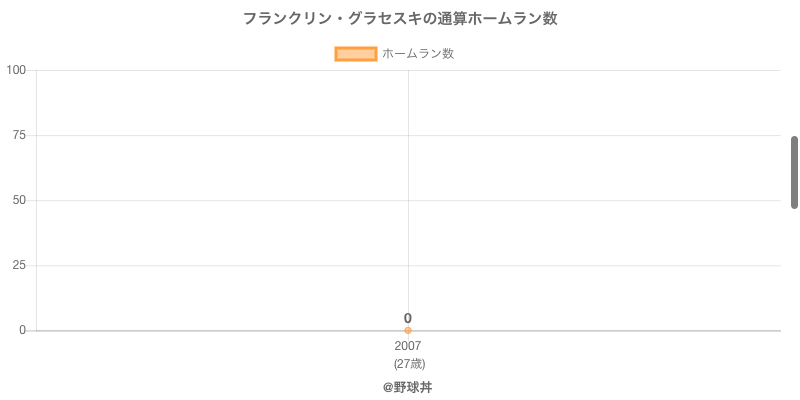Click the 50 y-axis tick label
The width and height of the screenshot is (800, 400).
click(x=19, y=200)
